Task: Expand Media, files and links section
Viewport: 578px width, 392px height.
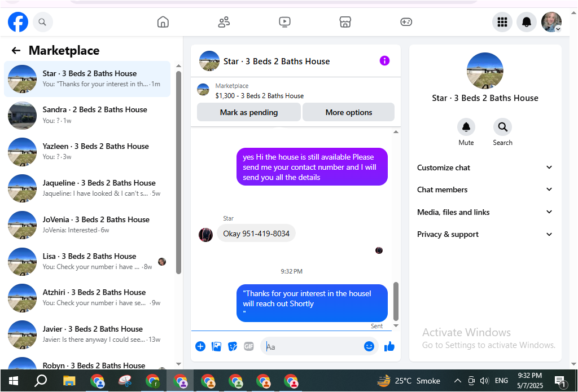Action: (x=485, y=212)
